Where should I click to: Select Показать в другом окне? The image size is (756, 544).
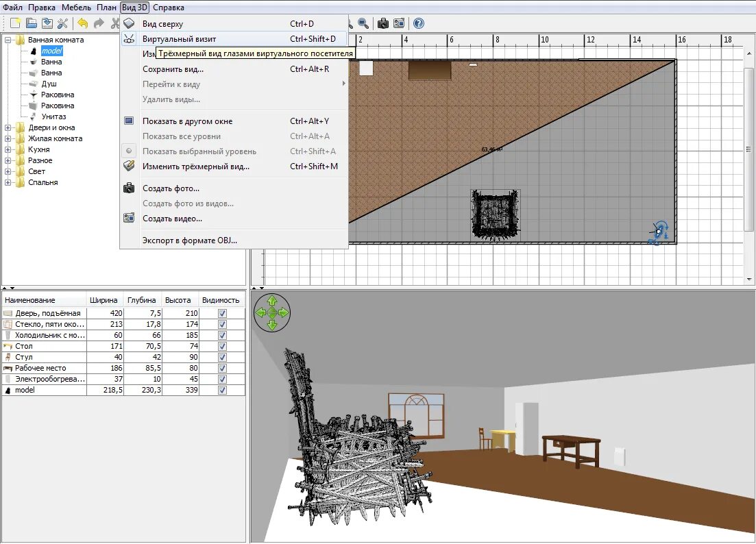pyautogui.click(x=234, y=121)
